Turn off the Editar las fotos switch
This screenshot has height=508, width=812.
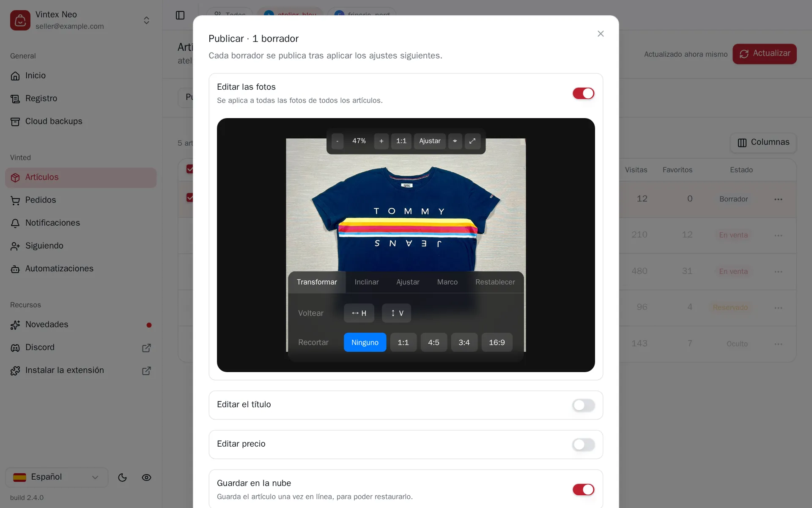[x=584, y=93]
